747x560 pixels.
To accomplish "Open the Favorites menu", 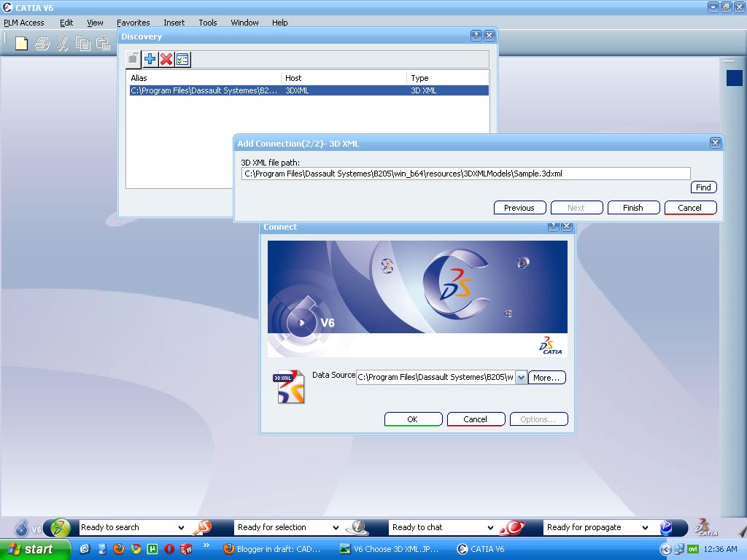I will tap(133, 23).
